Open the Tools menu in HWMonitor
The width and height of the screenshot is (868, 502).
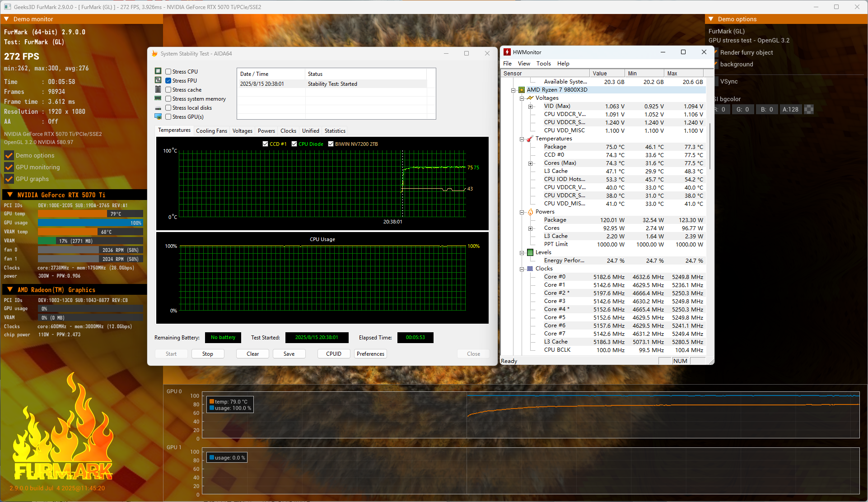(543, 64)
